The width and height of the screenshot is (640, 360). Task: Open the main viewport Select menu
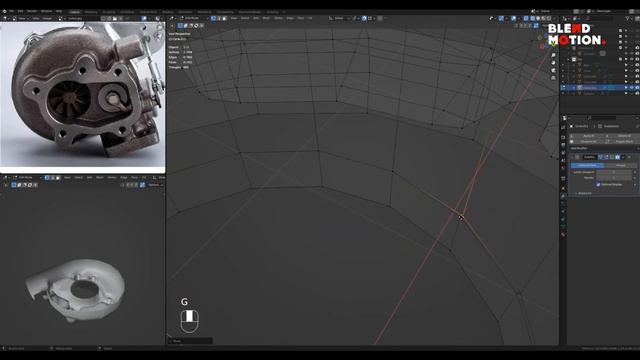pos(245,18)
